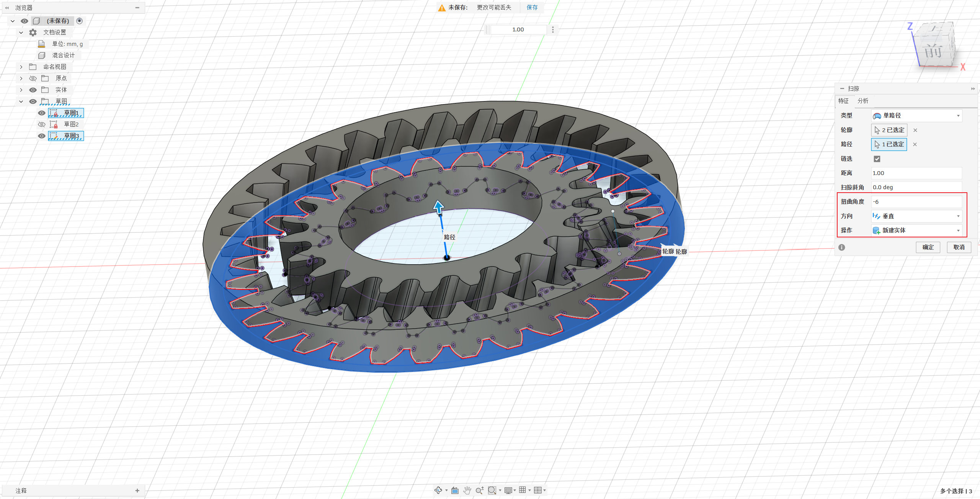Click 确定 to confirm sweep

tap(928, 247)
